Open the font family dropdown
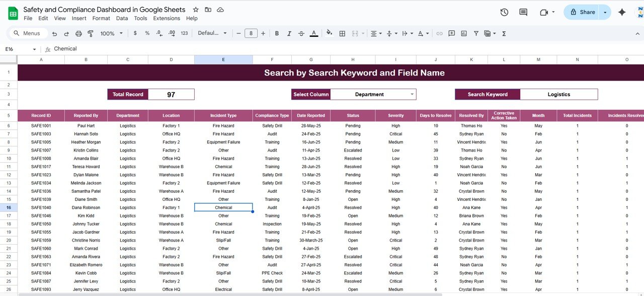Screen dimensions: 644x296 coord(212,33)
